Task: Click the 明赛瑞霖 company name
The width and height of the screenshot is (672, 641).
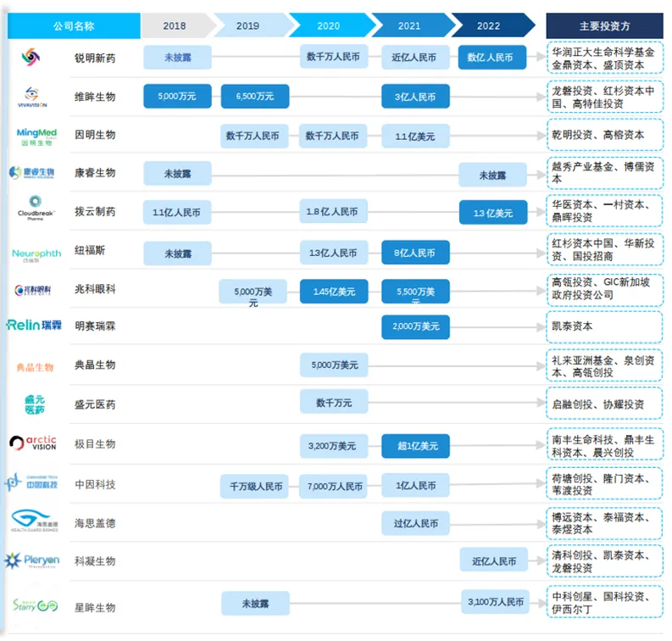Action: point(95,326)
